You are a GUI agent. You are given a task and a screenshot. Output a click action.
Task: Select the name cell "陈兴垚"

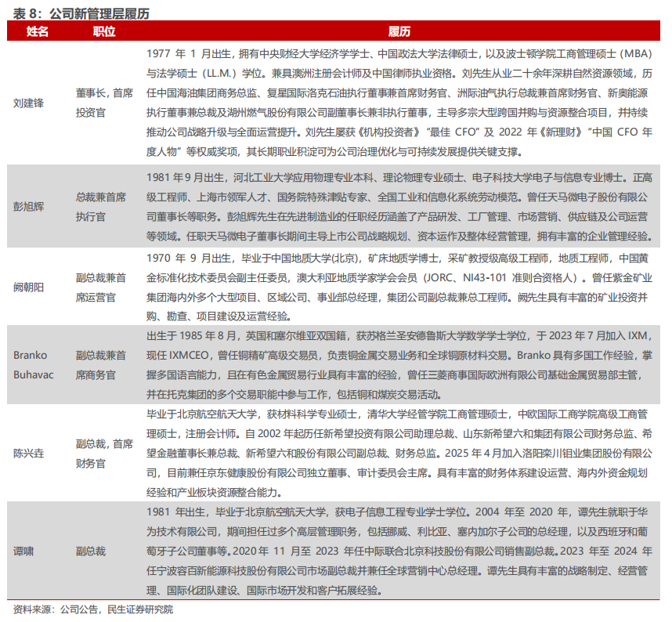coord(30,454)
